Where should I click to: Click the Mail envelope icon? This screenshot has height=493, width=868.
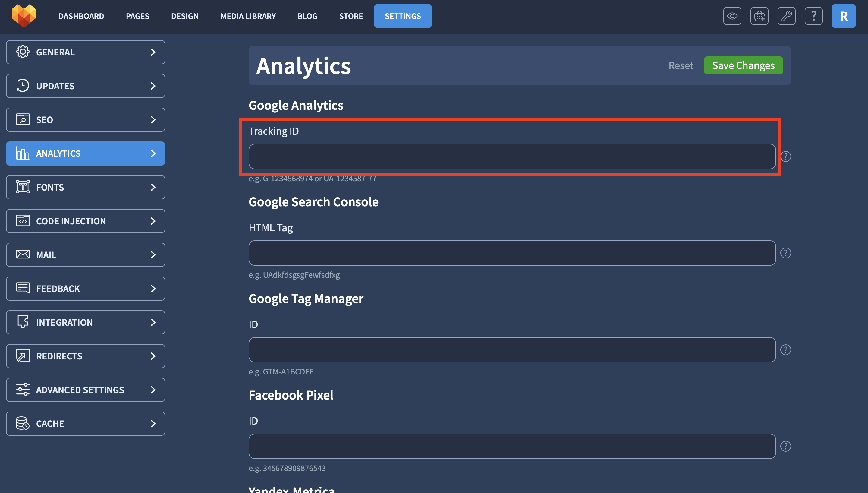[x=23, y=254]
